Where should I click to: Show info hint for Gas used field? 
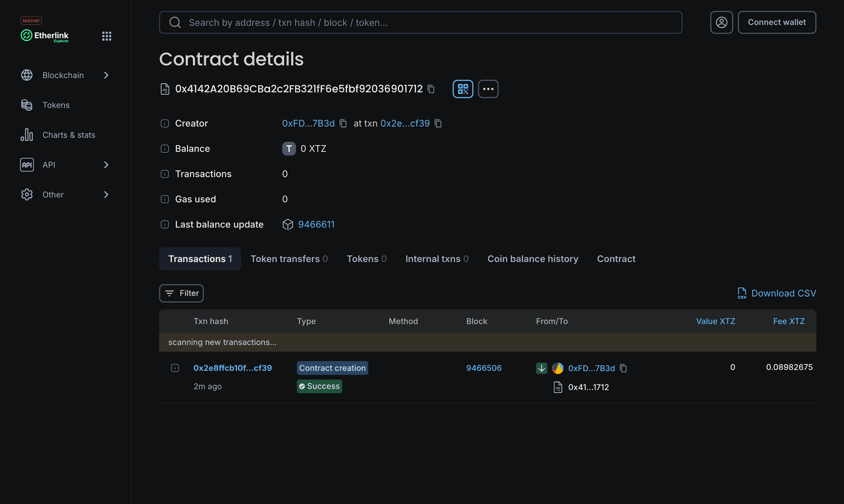[165, 199]
